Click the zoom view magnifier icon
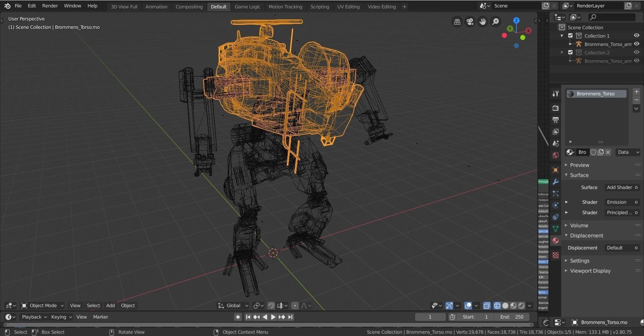644x336 pixels. tap(495, 22)
